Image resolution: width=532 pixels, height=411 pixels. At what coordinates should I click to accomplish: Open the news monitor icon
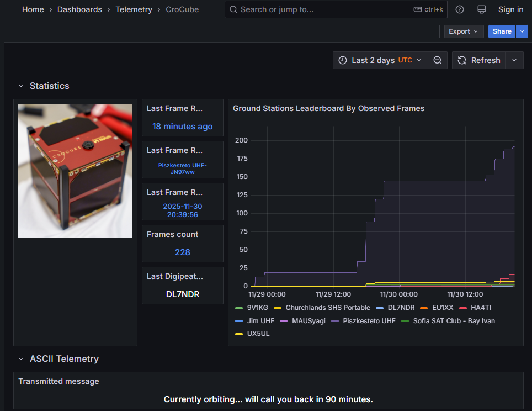point(482,9)
